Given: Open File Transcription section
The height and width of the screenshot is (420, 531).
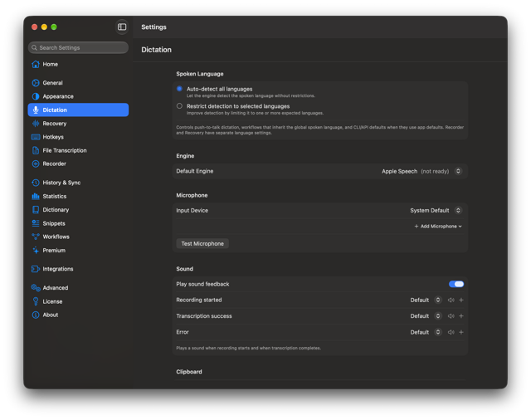Looking at the screenshot, I should pos(78,150).
